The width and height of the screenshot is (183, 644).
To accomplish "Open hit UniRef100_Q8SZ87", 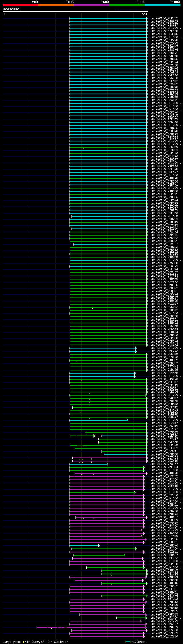I will 164,25.
